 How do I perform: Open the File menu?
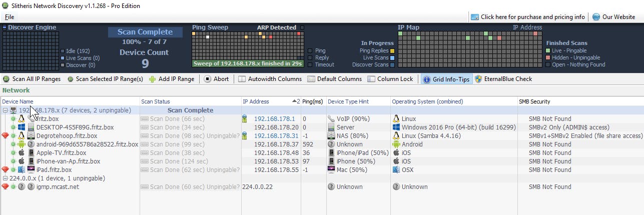pyautogui.click(x=9, y=17)
